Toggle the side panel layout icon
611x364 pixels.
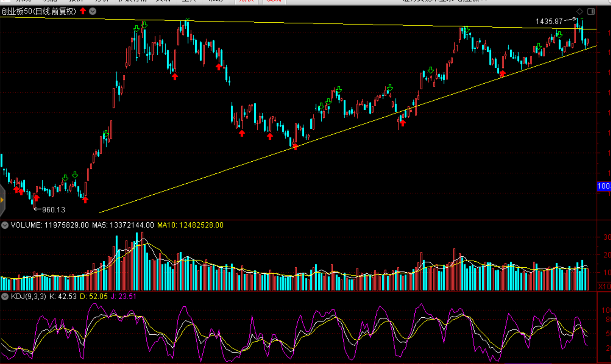click(591, 11)
